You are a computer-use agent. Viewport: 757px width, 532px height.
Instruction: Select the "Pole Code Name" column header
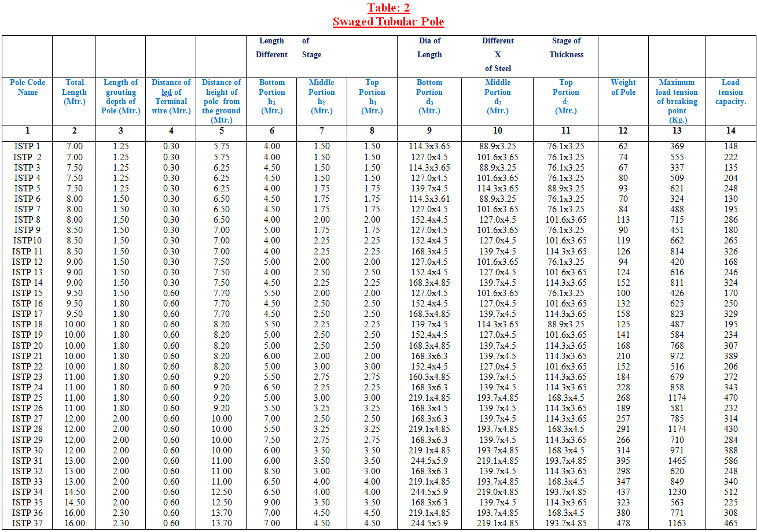pyautogui.click(x=27, y=87)
